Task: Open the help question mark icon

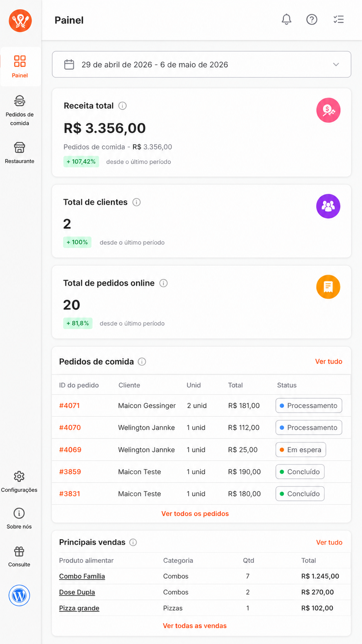Action: (312, 19)
